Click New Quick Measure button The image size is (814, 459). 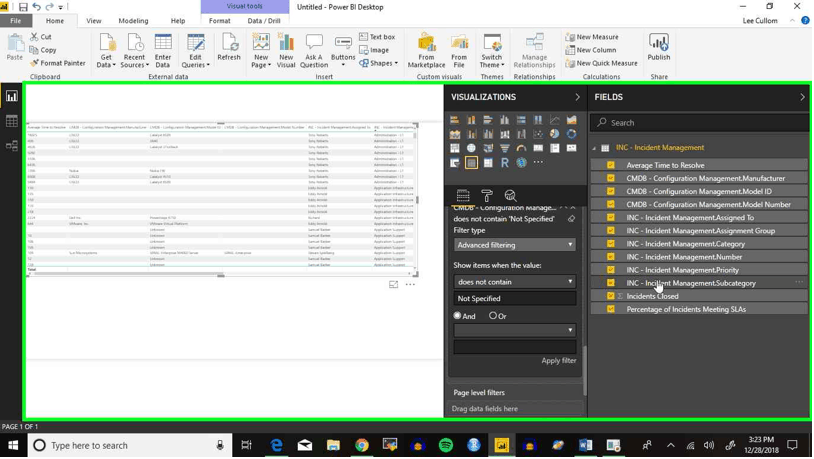tap(601, 63)
